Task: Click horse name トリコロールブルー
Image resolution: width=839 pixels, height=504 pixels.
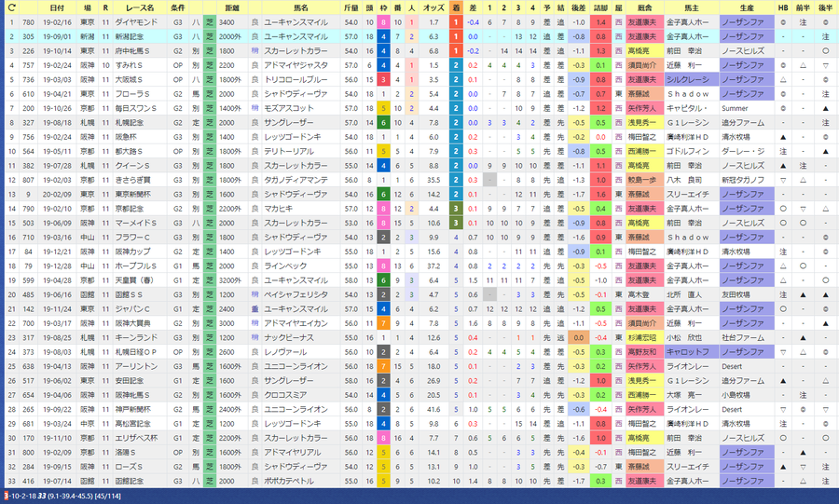Action: [296, 79]
